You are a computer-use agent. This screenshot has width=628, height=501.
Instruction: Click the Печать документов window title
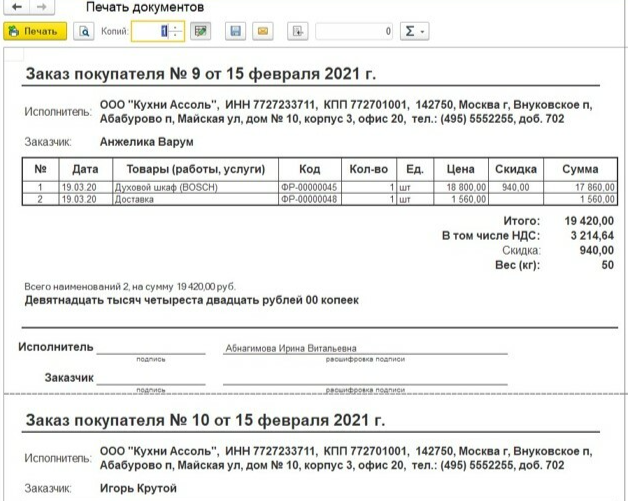click(x=145, y=7)
